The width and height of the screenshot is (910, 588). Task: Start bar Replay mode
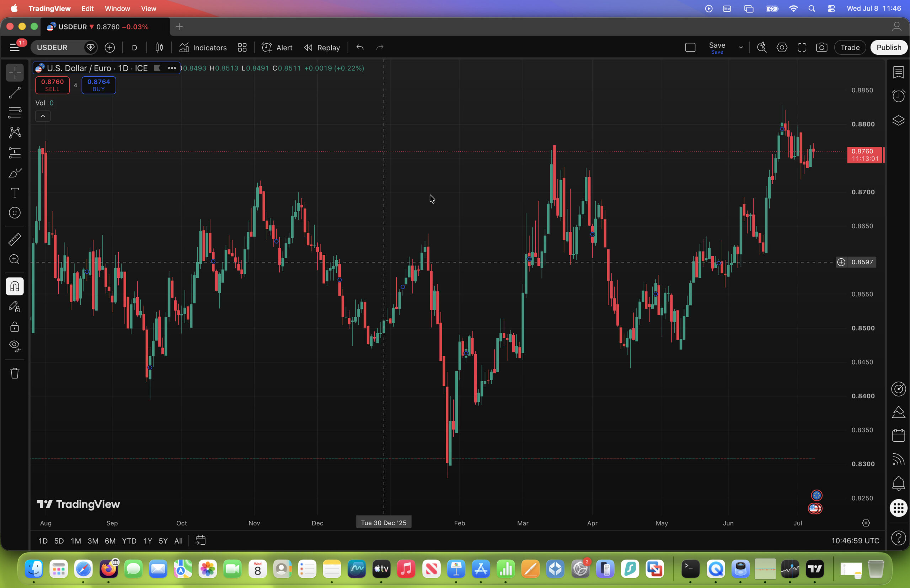pyautogui.click(x=322, y=47)
